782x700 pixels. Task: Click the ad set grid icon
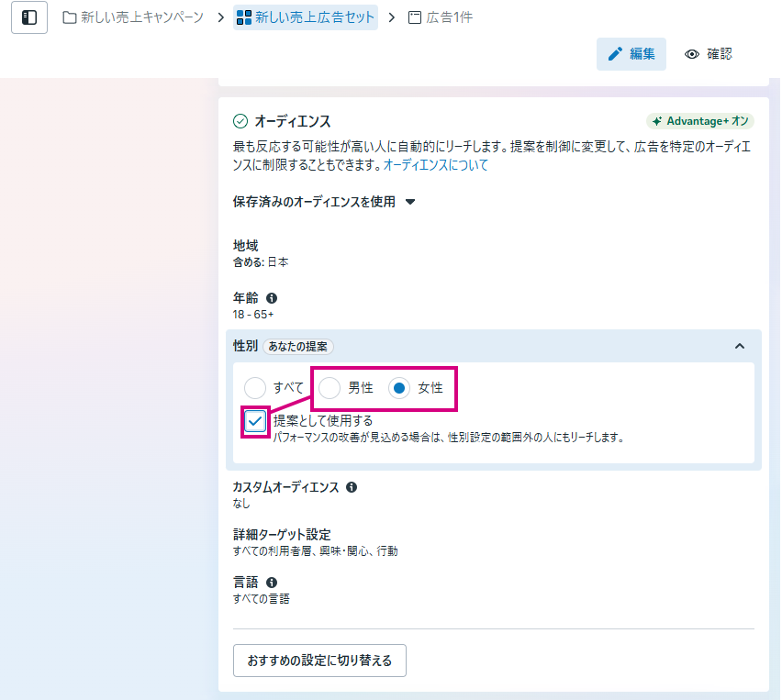pos(244,17)
